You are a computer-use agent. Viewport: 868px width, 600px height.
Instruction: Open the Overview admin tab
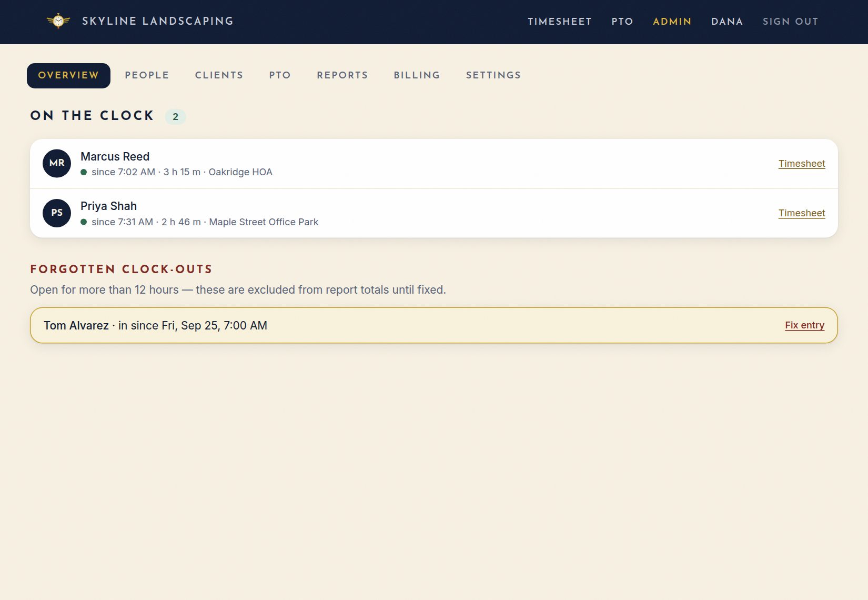(x=68, y=76)
